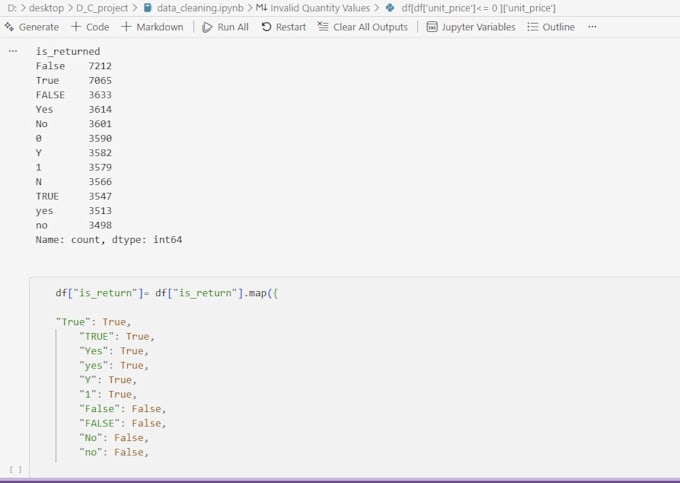This screenshot has height=483, width=680.
Task: Clear All Outputs of the notebook
Action: pyautogui.click(x=363, y=27)
